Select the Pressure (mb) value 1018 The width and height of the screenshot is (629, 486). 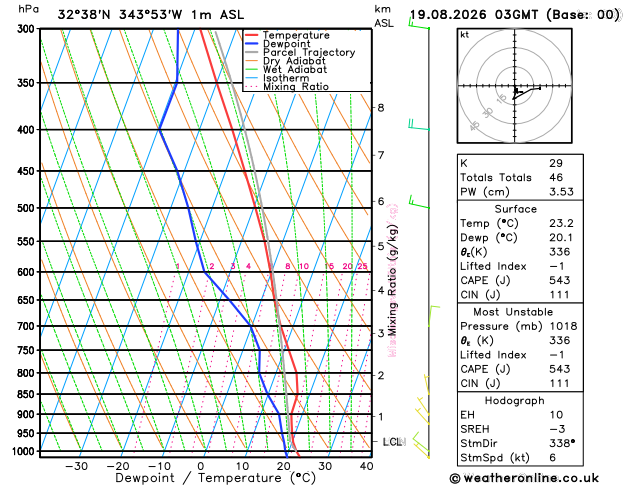[563, 326]
